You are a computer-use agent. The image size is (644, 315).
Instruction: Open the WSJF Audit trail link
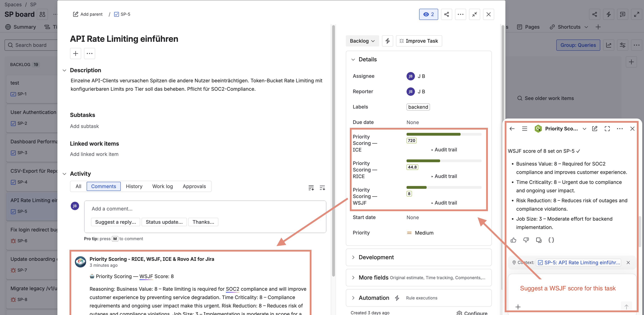click(445, 203)
